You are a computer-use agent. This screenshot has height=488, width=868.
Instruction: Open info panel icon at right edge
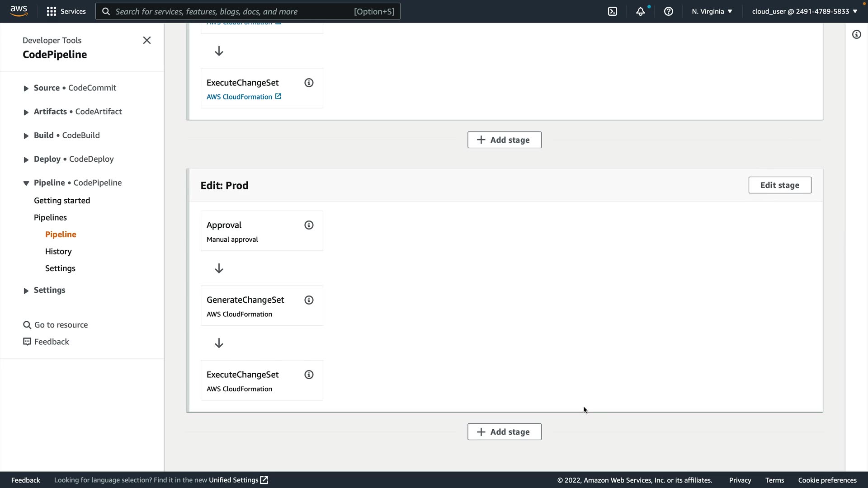tap(856, 34)
